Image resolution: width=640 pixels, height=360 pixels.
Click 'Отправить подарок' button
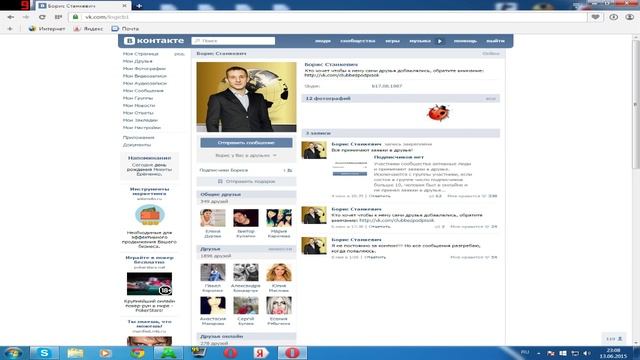(x=246, y=181)
